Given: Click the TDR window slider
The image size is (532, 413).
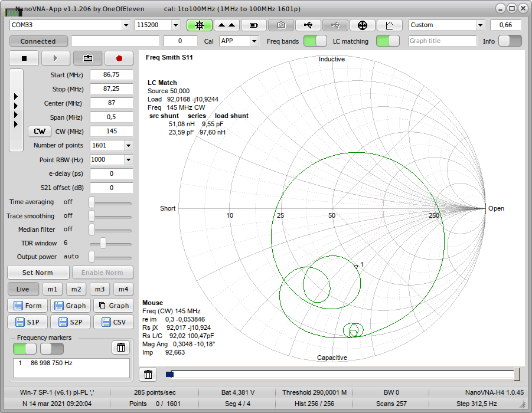Looking at the screenshot, I should coord(103,243).
